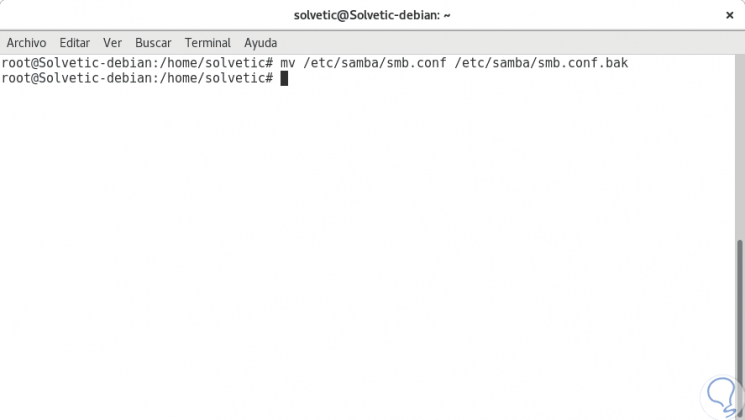Click the Ver menu

tap(113, 43)
